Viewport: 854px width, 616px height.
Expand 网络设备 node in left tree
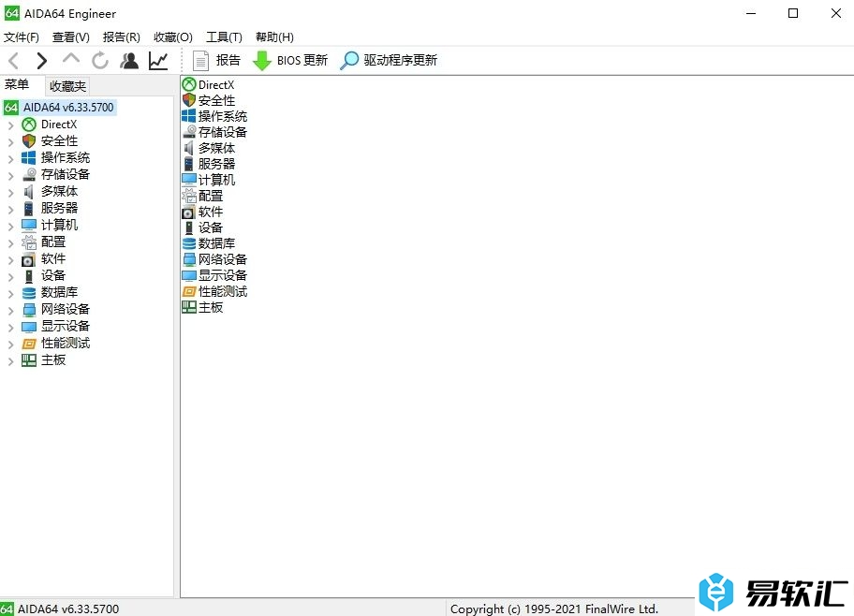click(x=11, y=311)
